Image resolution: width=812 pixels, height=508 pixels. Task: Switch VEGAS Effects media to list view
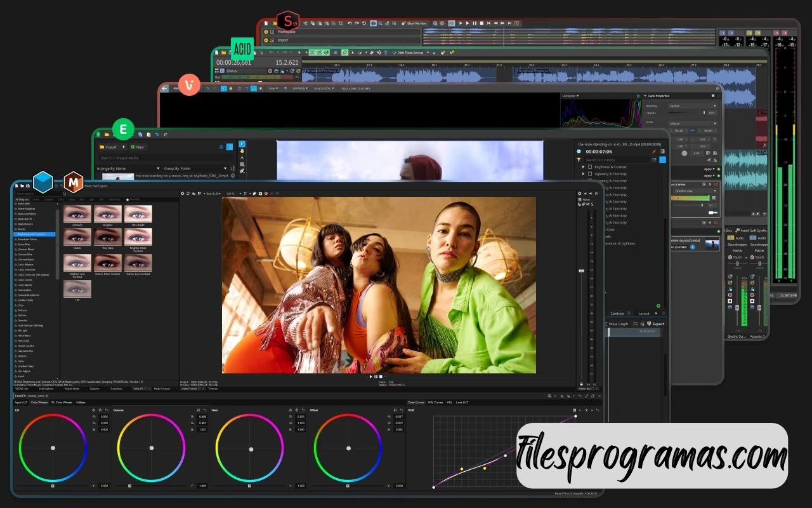[x=221, y=147]
